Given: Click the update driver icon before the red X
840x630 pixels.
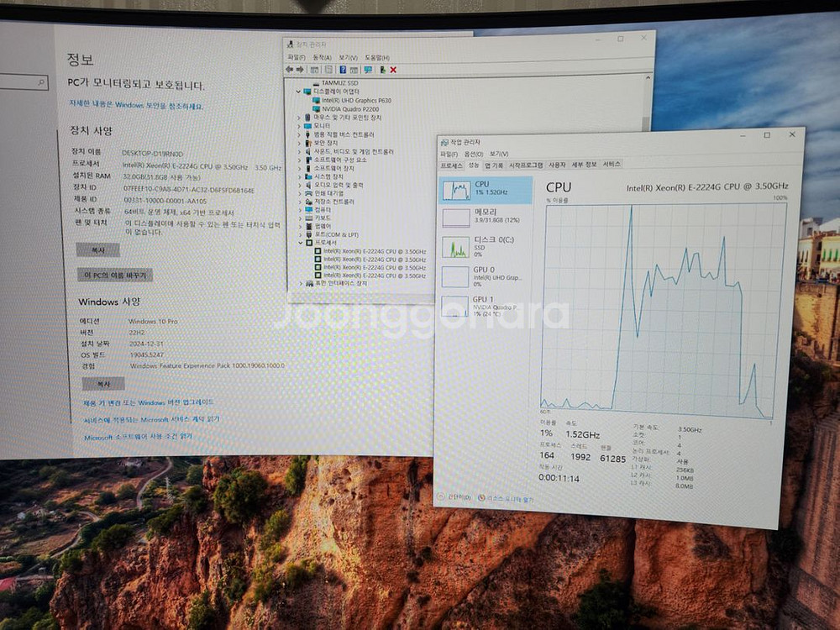Looking at the screenshot, I should (382, 70).
